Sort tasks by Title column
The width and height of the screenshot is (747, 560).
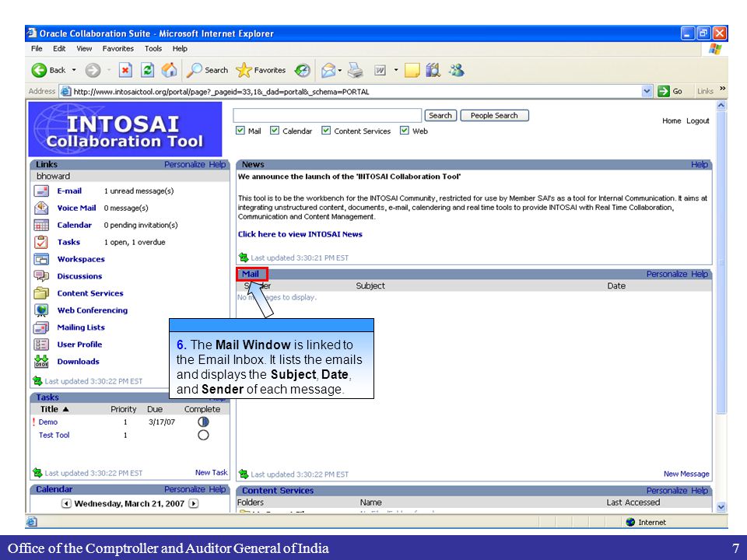pyautogui.click(x=54, y=409)
